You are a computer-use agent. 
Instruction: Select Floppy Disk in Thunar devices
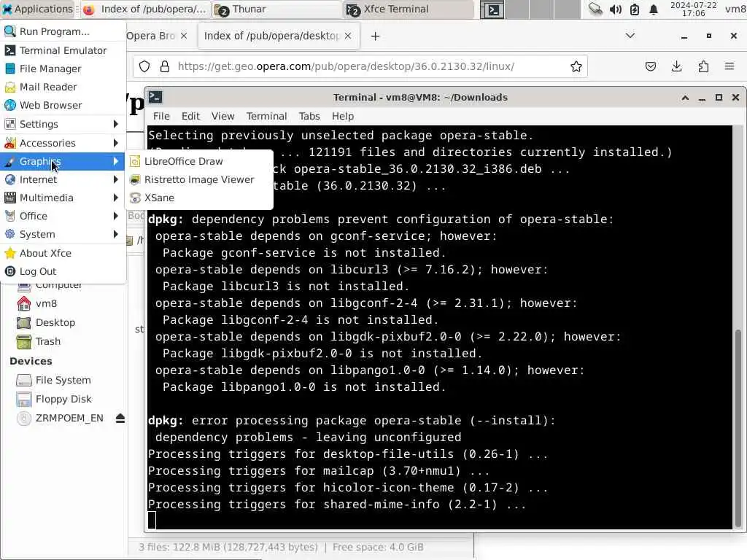point(63,399)
